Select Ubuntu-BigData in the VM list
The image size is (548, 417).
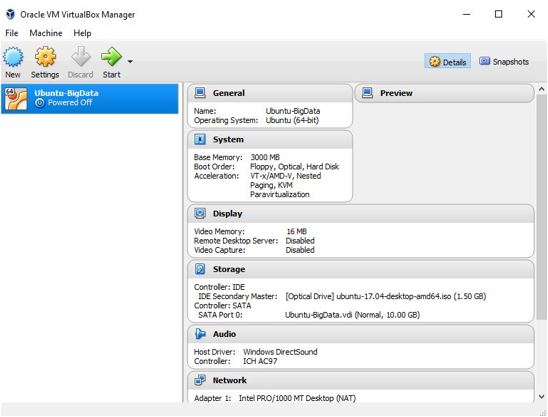click(x=90, y=99)
